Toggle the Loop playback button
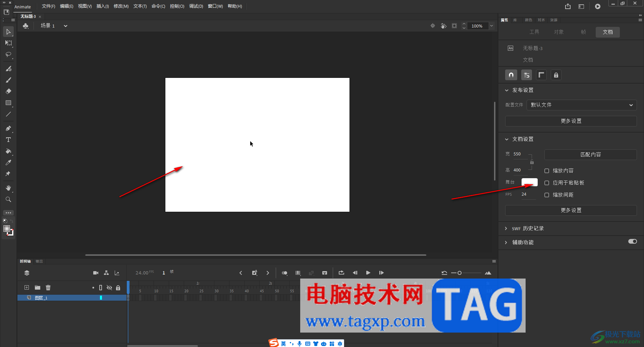This screenshot has width=644, height=347. pyautogui.click(x=341, y=273)
